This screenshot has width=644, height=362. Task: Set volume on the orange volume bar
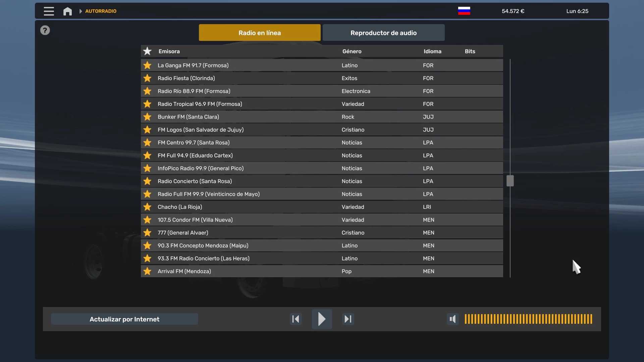[528, 319]
